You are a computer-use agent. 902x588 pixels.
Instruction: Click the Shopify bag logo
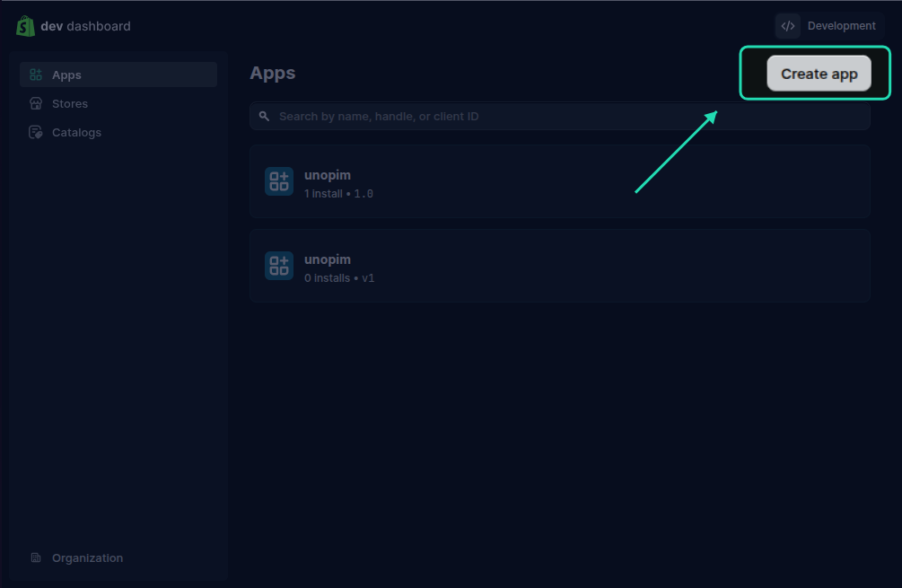(x=25, y=26)
